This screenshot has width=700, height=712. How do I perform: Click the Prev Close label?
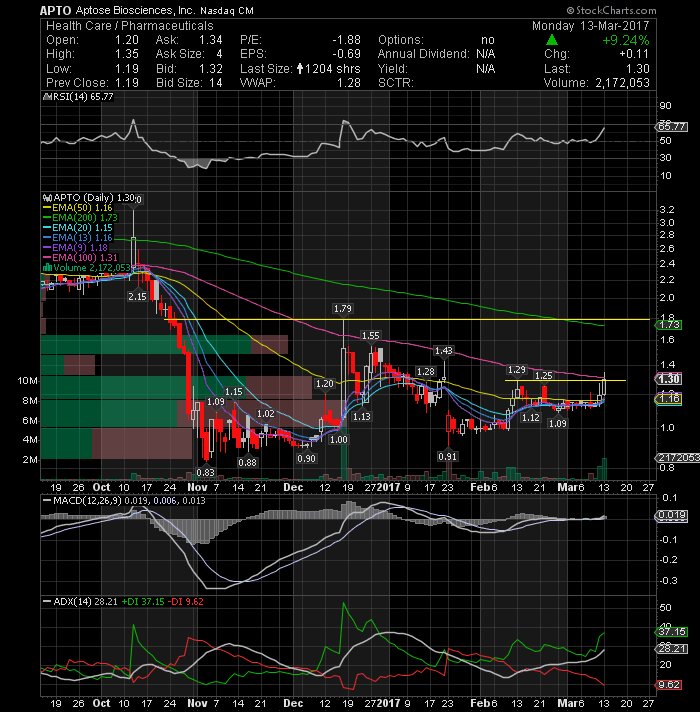pos(77,83)
